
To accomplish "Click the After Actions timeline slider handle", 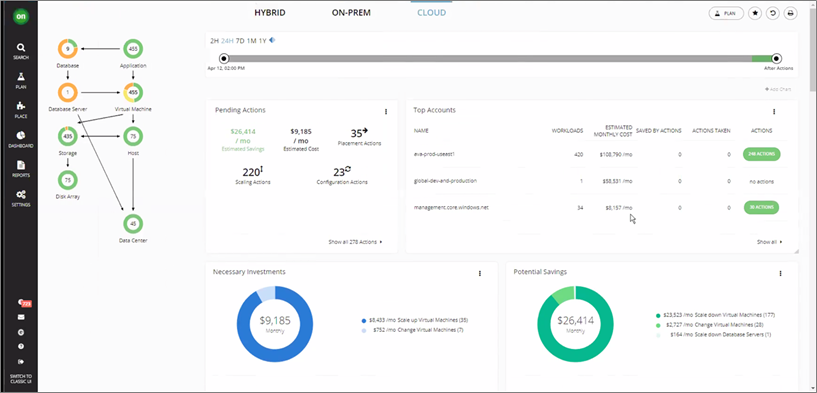I will point(776,58).
